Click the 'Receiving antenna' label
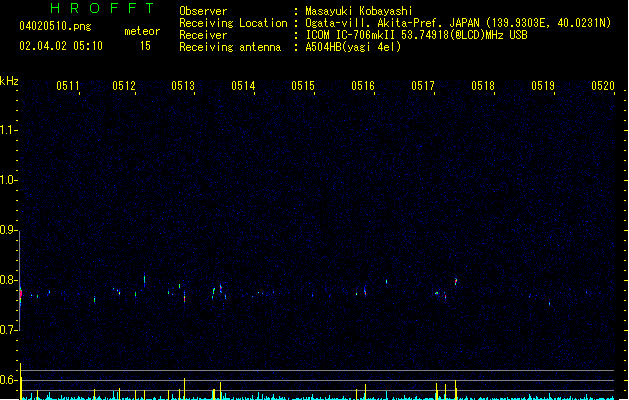629x400 pixels. (230, 47)
